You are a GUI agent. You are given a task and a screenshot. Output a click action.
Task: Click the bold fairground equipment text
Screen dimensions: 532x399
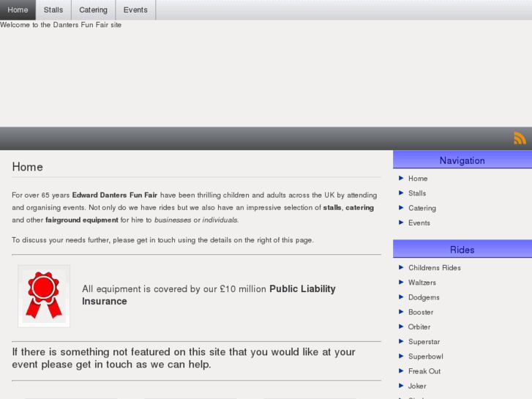pyautogui.click(x=82, y=220)
